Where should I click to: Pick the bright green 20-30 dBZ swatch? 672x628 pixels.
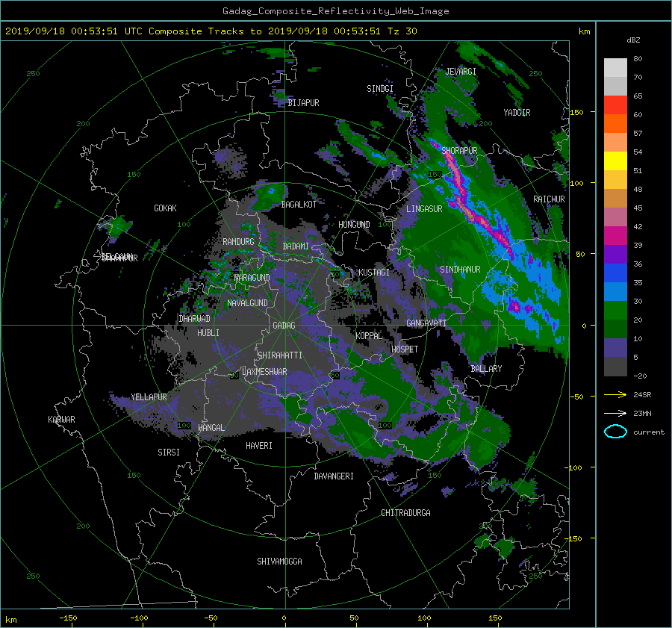(x=615, y=311)
